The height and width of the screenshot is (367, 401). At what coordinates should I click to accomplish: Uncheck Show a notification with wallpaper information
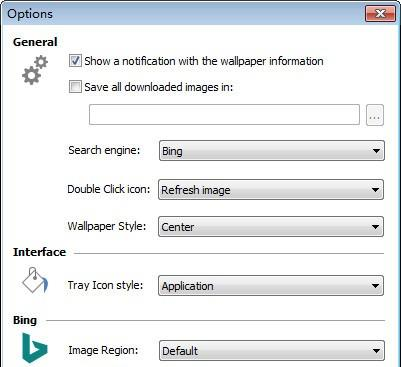[75, 61]
